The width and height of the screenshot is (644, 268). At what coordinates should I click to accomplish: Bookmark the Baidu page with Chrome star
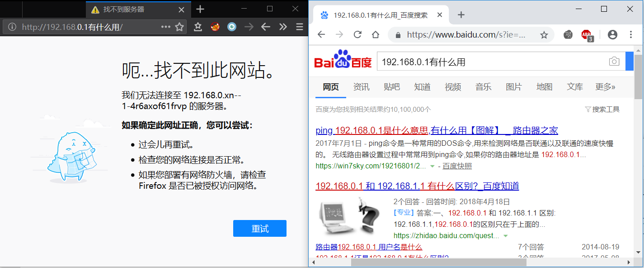pyautogui.click(x=544, y=35)
